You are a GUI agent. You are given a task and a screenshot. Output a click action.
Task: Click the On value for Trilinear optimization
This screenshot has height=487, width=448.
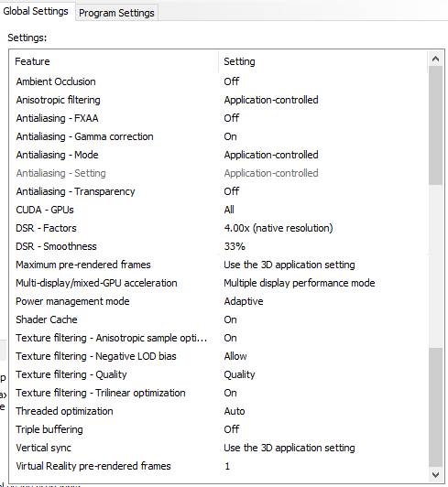click(230, 394)
